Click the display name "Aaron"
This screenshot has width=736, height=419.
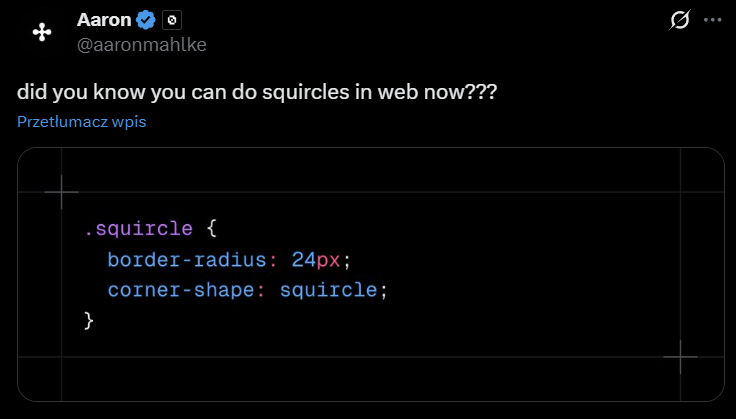[x=104, y=20]
